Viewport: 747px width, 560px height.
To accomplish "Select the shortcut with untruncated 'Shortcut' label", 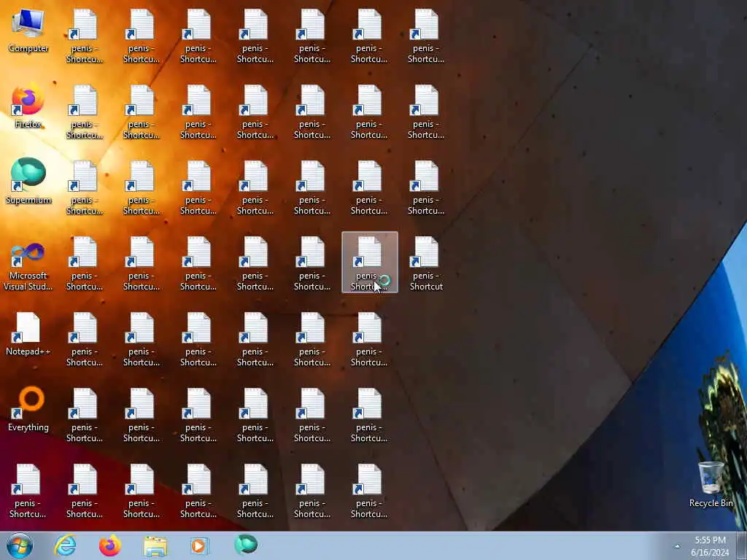I will coord(426,263).
